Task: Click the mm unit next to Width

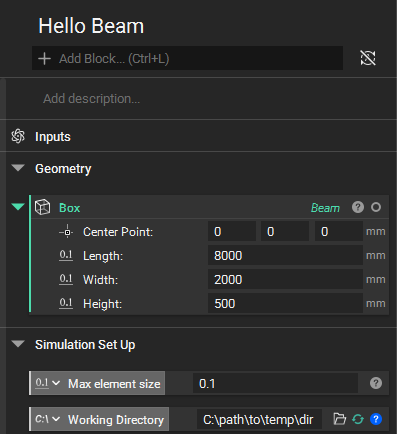Action: tap(376, 280)
